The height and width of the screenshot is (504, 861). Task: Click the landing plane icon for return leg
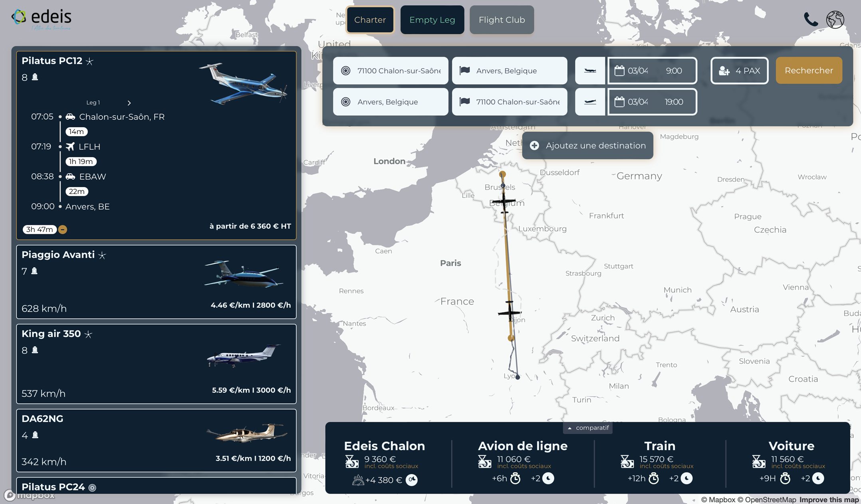590,102
